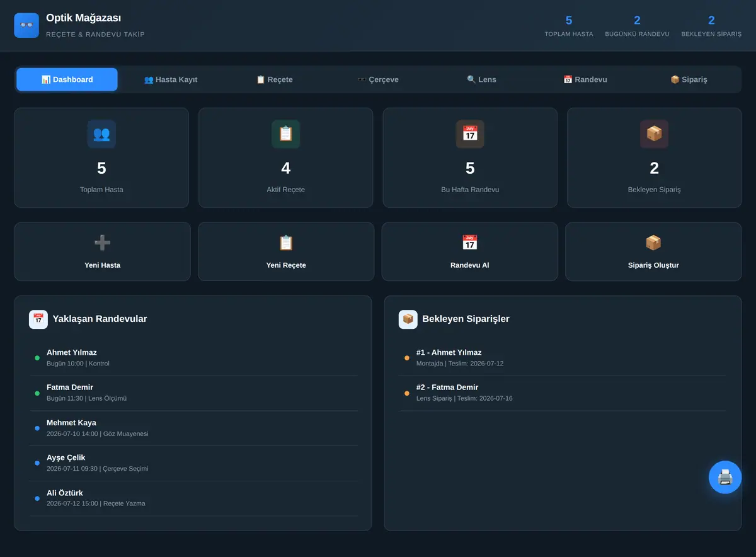Click the Optik Mağazası title
Viewport: 756px width, 557px height.
point(84,18)
